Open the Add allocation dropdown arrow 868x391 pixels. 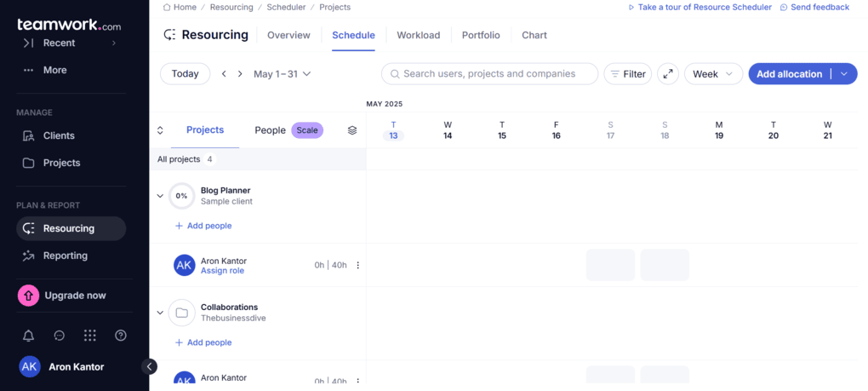coord(844,74)
